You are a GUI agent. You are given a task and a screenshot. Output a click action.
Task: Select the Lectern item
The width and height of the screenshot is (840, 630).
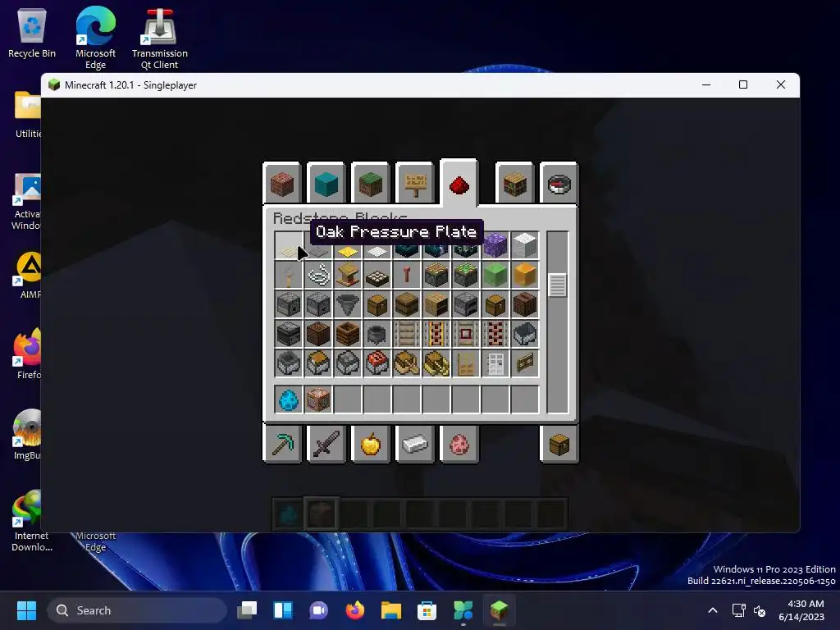click(348, 276)
